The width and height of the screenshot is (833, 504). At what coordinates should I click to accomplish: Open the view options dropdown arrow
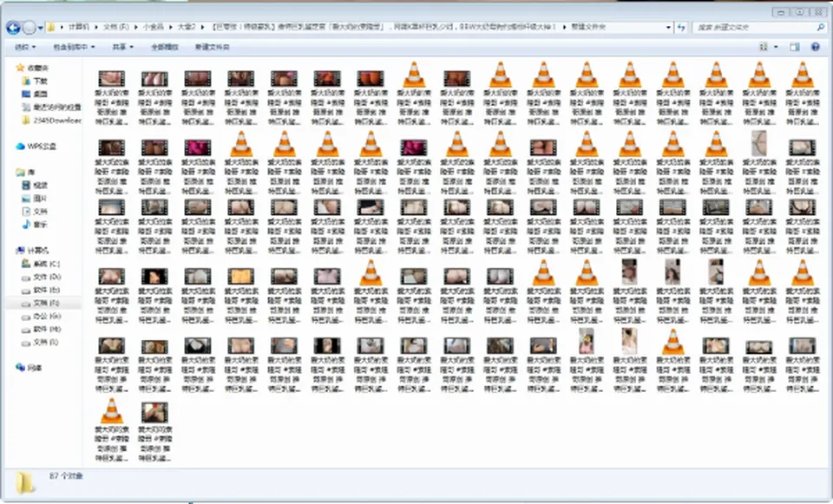pyautogui.click(x=776, y=47)
